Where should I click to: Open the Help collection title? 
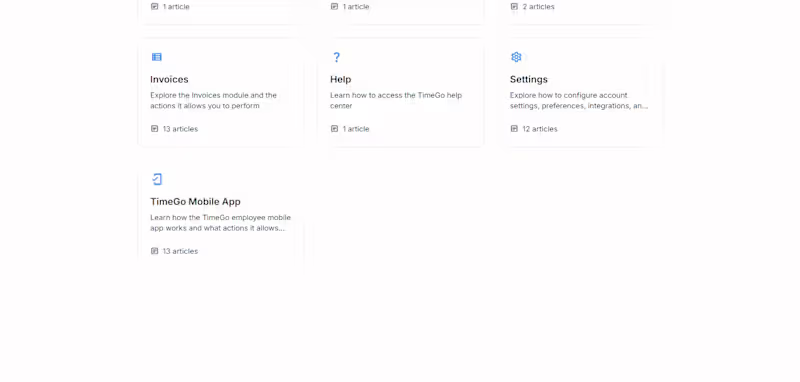tap(340, 80)
